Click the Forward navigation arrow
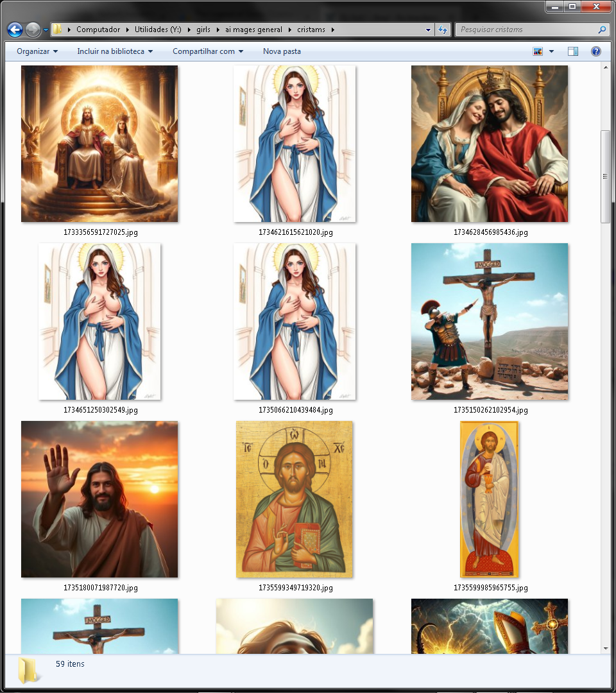 (33, 30)
